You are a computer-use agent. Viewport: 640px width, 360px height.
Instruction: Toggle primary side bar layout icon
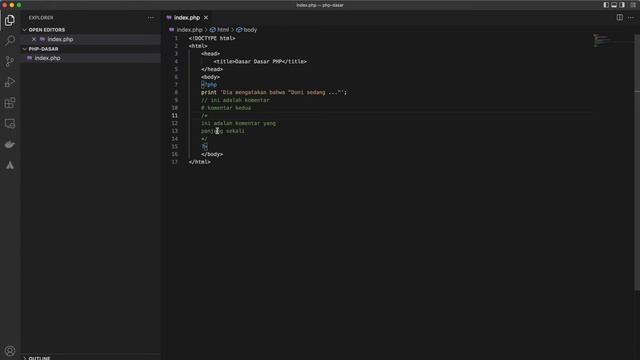(x=606, y=5)
